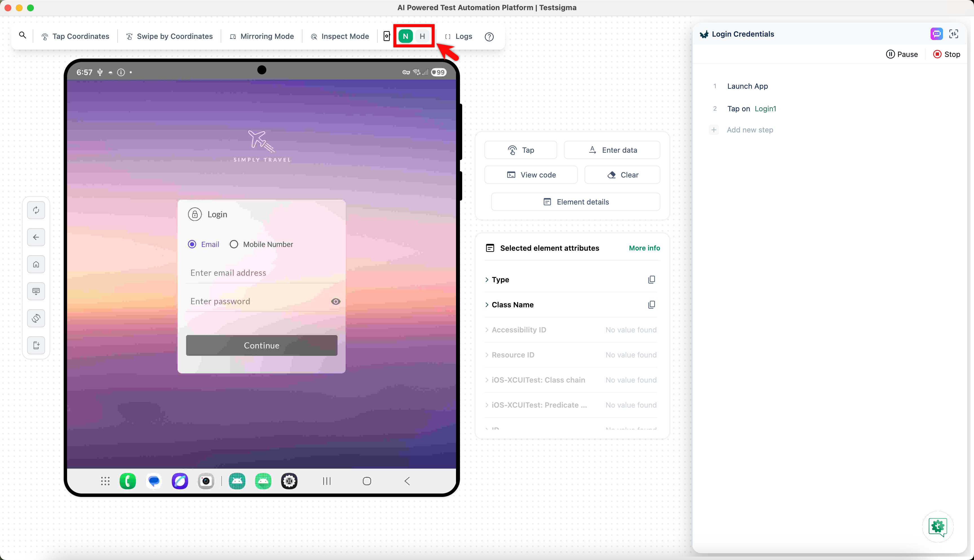
Task: Toggle password visibility eye icon
Action: (335, 301)
